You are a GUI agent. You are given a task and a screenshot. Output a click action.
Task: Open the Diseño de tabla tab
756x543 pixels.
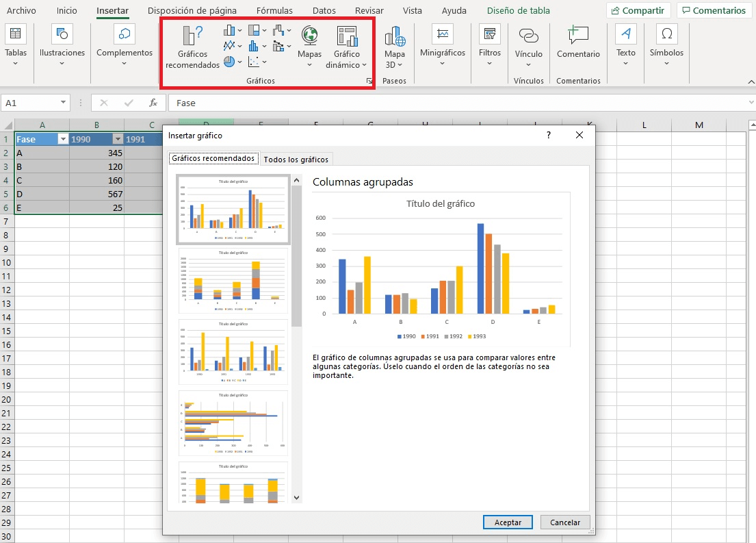pyautogui.click(x=519, y=10)
